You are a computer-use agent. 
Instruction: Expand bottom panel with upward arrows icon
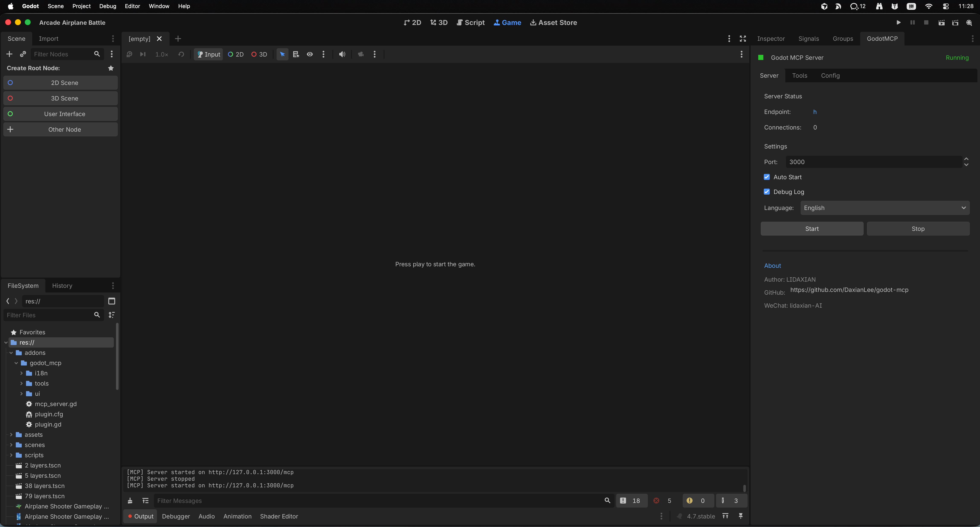click(725, 516)
